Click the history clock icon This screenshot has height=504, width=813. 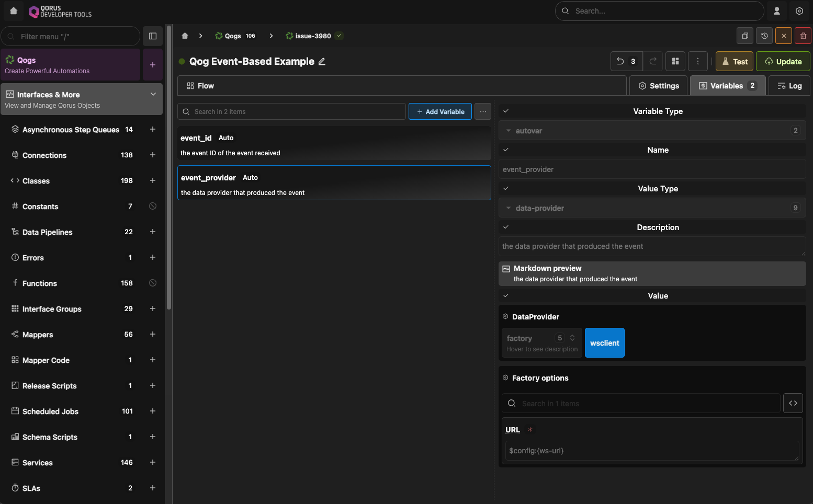click(764, 36)
